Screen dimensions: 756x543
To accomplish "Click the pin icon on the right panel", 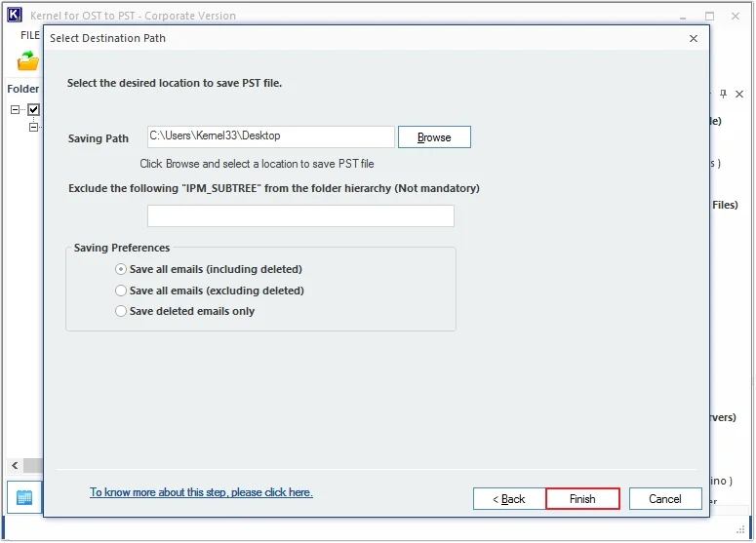I will 723,94.
